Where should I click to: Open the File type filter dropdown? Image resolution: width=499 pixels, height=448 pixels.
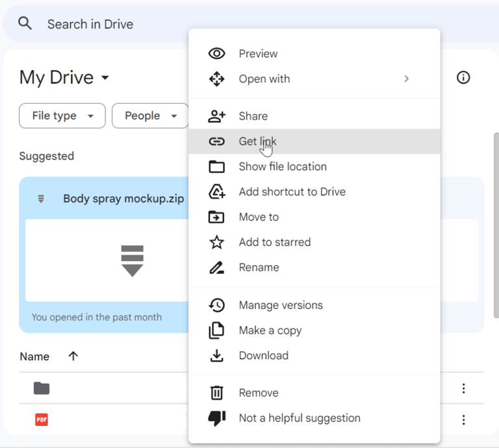[x=62, y=116]
